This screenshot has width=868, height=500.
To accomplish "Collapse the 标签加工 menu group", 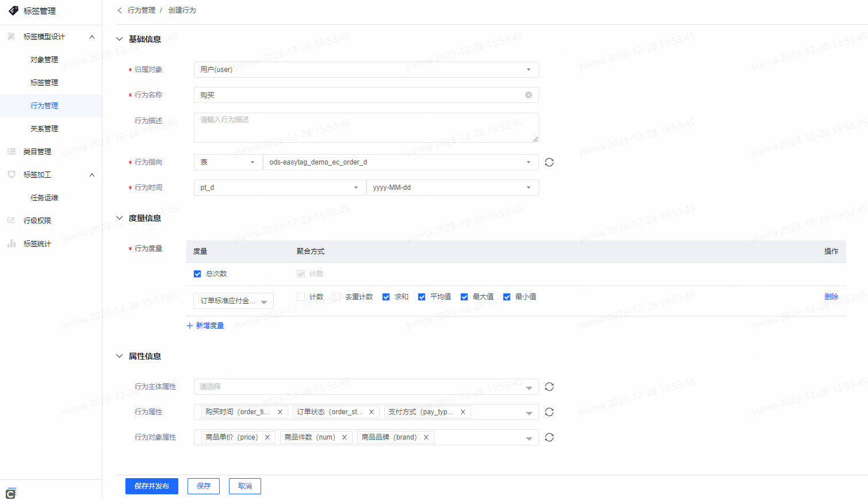I will tap(92, 175).
